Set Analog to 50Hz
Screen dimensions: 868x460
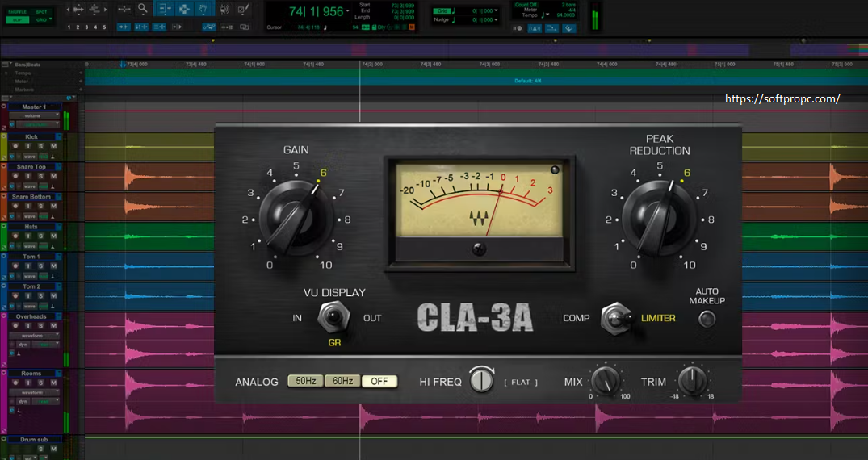point(305,381)
